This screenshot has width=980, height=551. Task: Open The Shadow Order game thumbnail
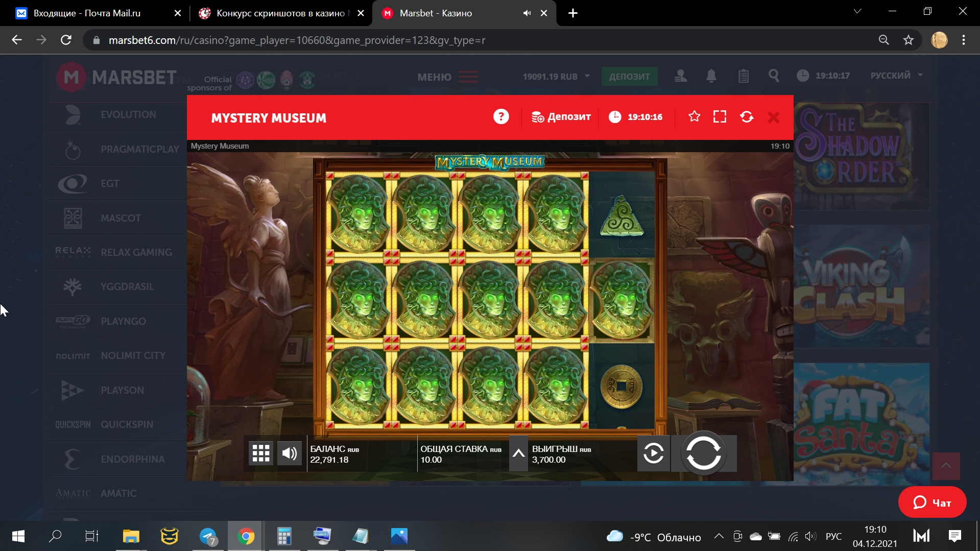pos(862,156)
